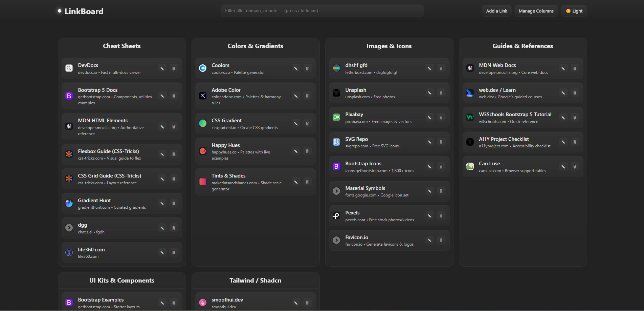Delete the MDN HTML Elements entry
The height and width of the screenshot is (311, 644).
(174, 127)
